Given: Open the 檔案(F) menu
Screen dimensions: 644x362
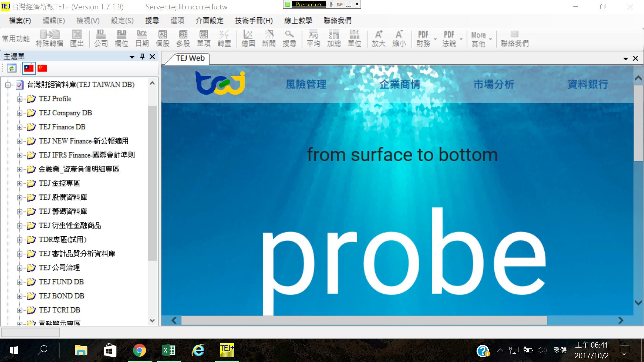Looking at the screenshot, I should click(20, 21).
